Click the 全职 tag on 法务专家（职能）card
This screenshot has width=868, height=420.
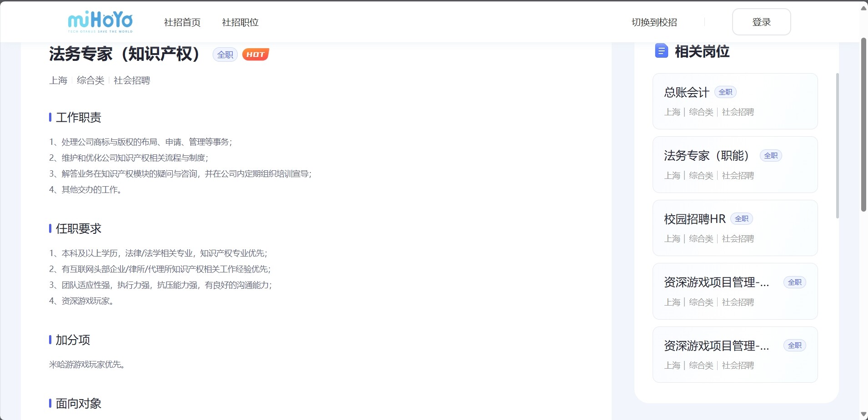(x=771, y=156)
